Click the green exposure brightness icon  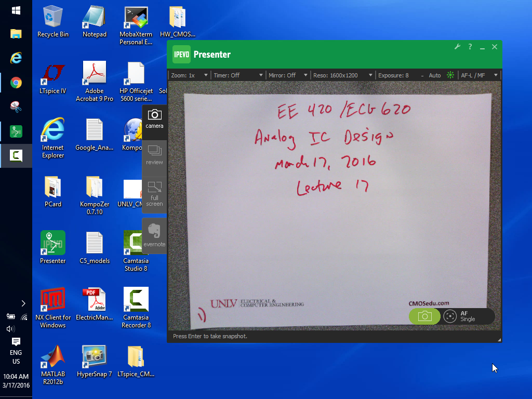click(450, 75)
